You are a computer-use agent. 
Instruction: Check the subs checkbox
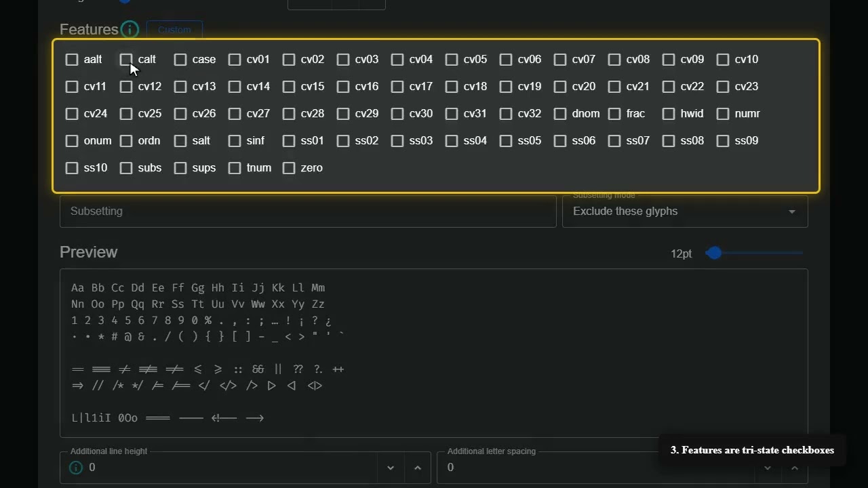click(126, 168)
